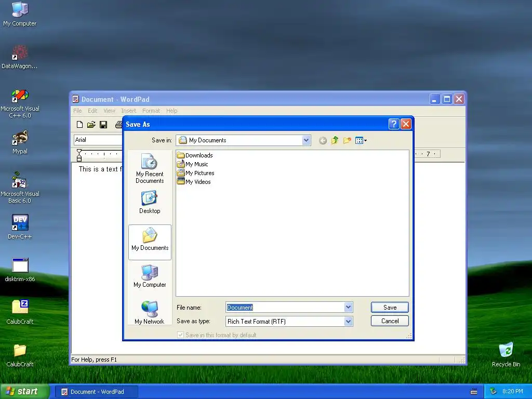Image resolution: width=532 pixels, height=399 pixels.
Task: Open the Insert menu in WordPad
Action: pyautogui.click(x=129, y=111)
